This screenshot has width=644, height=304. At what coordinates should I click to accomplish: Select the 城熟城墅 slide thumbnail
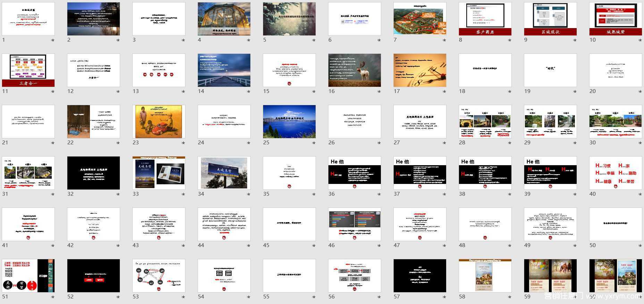coord(616,19)
